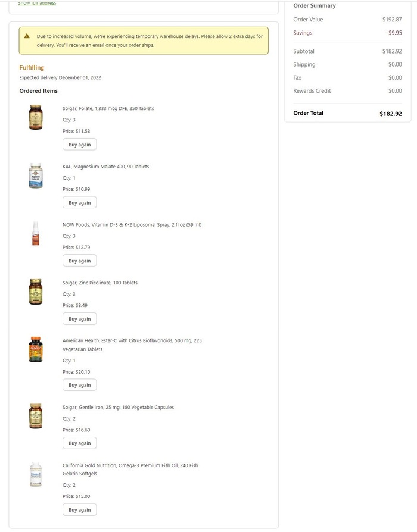Image resolution: width=417 pixels, height=532 pixels.
Task: Buy again KAL Magnesium Malate 400
Action: point(79,203)
